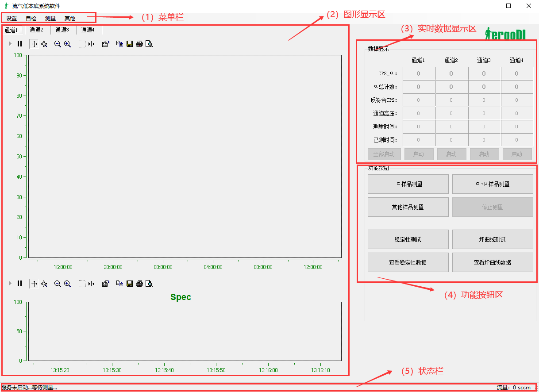The height and width of the screenshot is (392, 539).
Task: Click the 坪曲线测试 button
Action: click(x=493, y=239)
